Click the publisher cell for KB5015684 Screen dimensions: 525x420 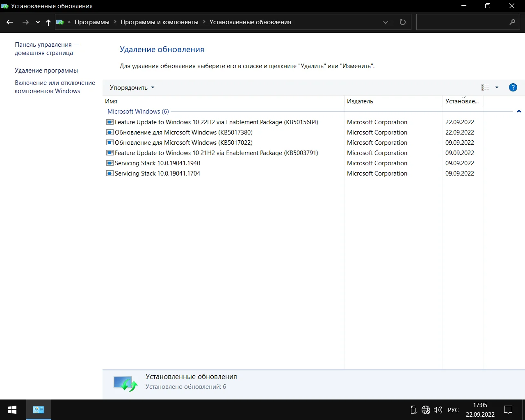coord(377,122)
